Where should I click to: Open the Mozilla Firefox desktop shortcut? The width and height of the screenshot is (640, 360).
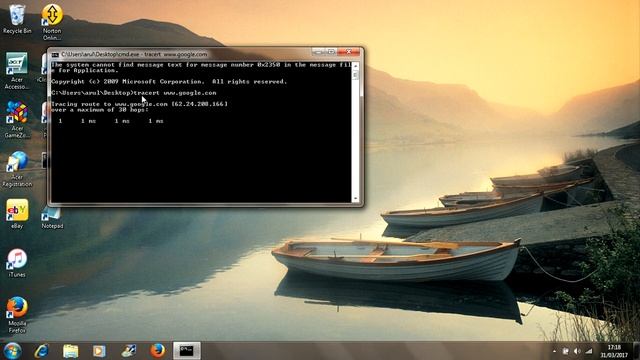(x=17, y=315)
